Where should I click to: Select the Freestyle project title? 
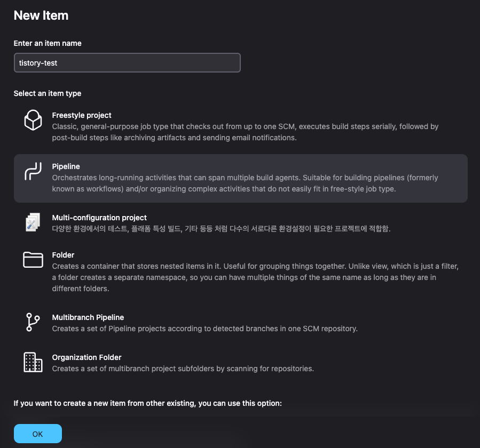(x=82, y=115)
